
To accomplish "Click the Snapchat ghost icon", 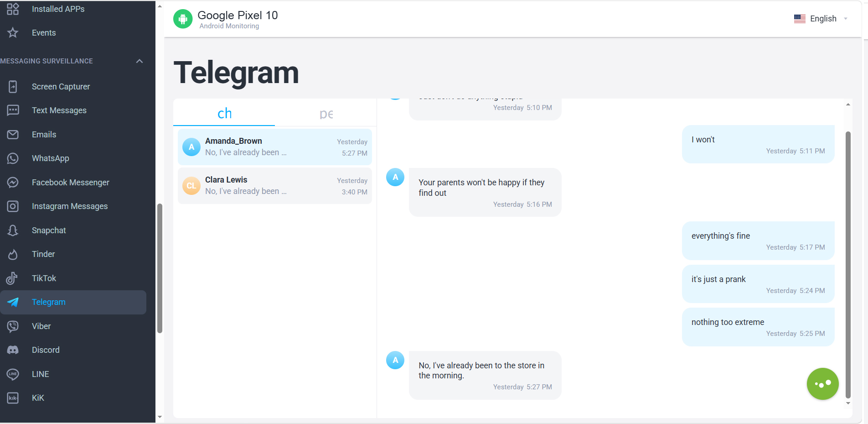I will click(13, 230).
